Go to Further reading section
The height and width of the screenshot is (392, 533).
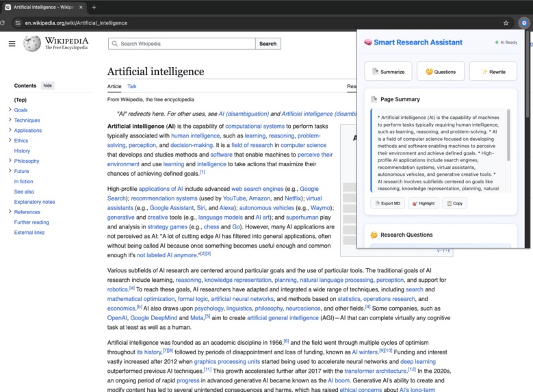point(31,222)
